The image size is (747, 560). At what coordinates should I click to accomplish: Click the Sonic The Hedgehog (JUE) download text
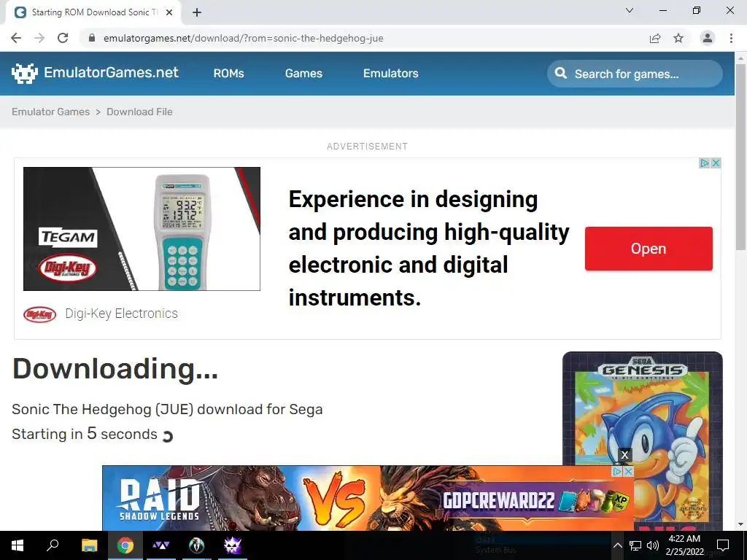coord(167,409)
